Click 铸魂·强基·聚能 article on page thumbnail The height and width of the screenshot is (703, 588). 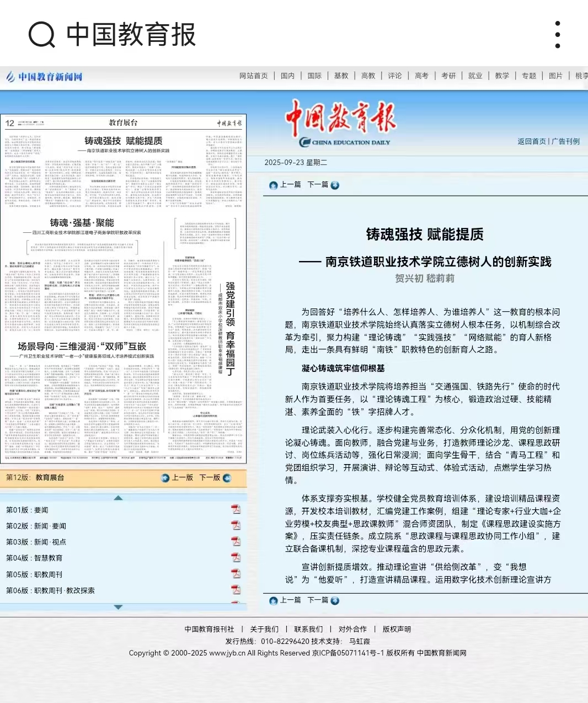click(82, 222)
